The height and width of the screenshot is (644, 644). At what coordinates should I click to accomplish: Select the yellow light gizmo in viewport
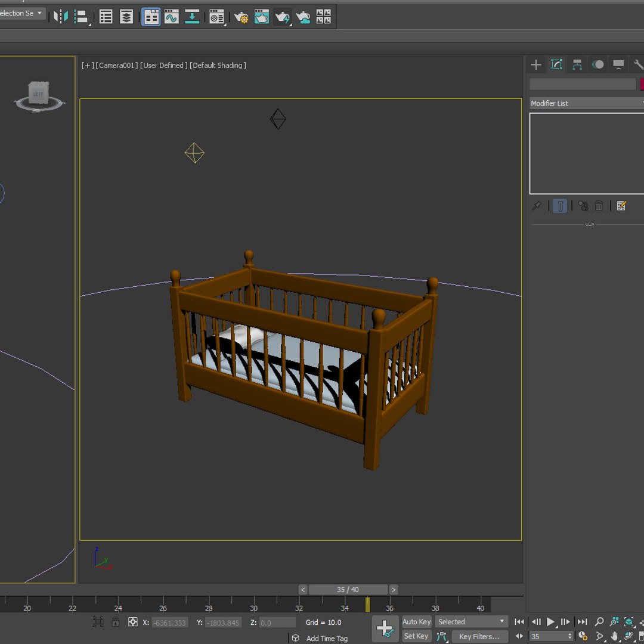[x=194, y=153]
